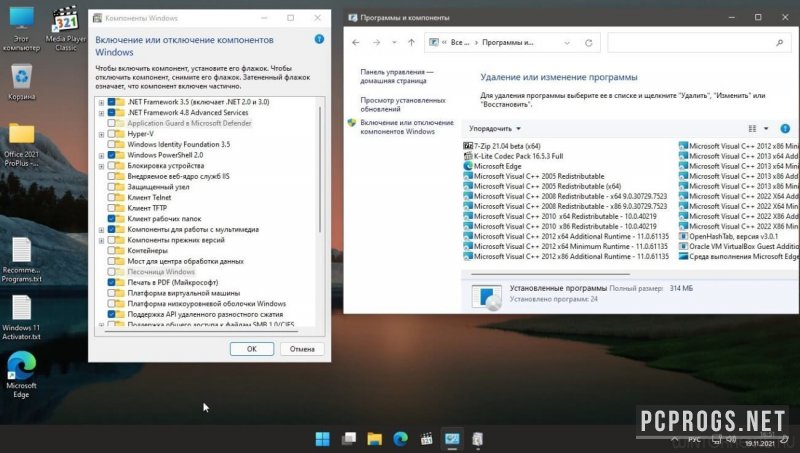Select K-Lite Codec Pack 16.5.3 Full

click(x=513, y=156)
